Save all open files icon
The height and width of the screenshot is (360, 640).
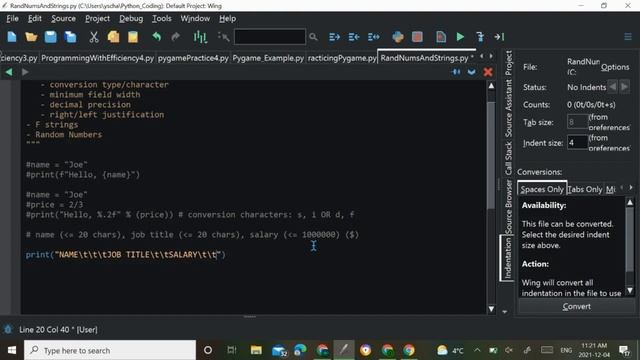pos(70,37)
